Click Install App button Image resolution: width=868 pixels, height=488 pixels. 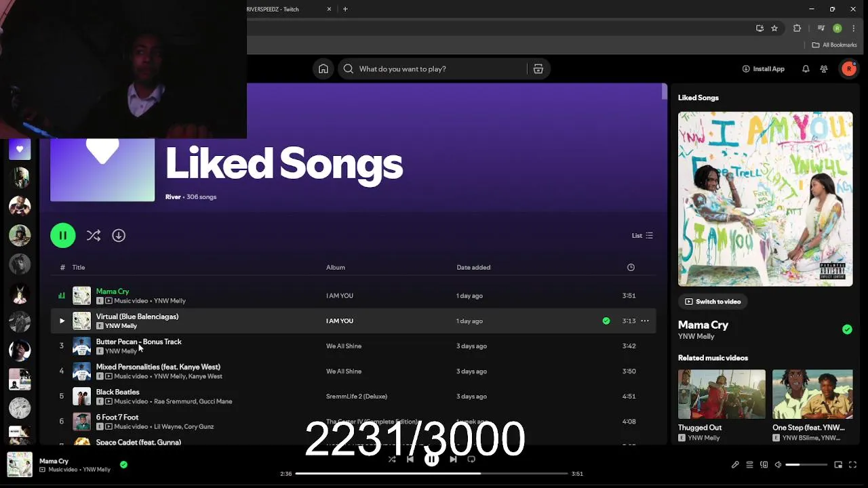(x=764, y=68)
